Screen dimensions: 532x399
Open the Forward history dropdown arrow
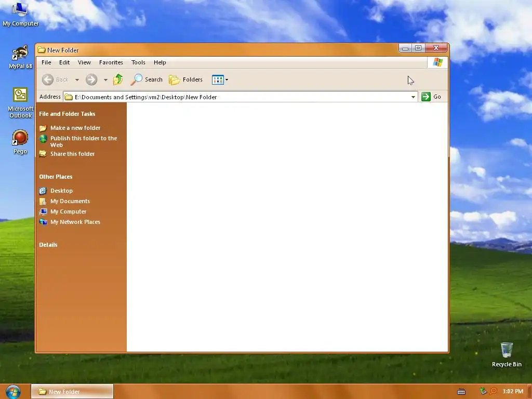pos(105,79)
